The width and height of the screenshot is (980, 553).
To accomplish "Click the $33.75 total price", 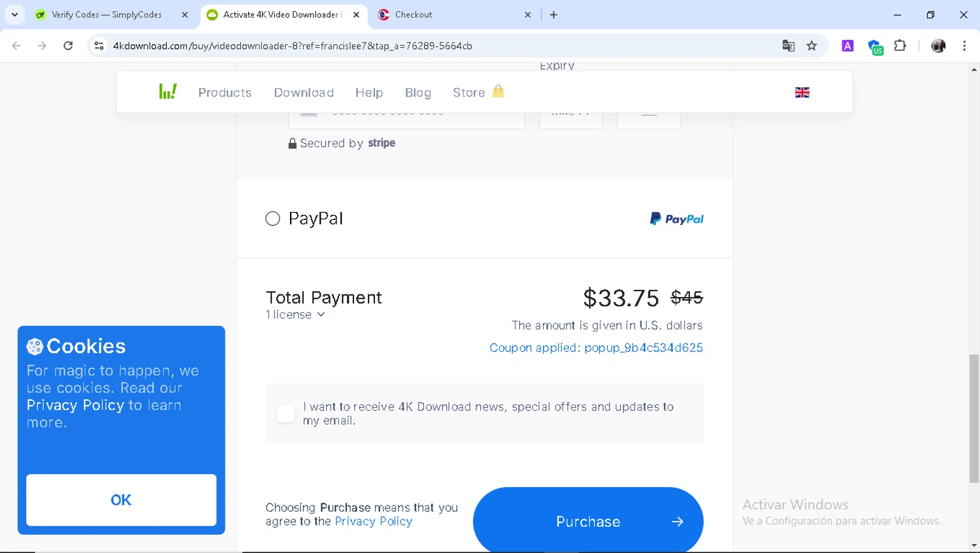I will tap(621, 298).
